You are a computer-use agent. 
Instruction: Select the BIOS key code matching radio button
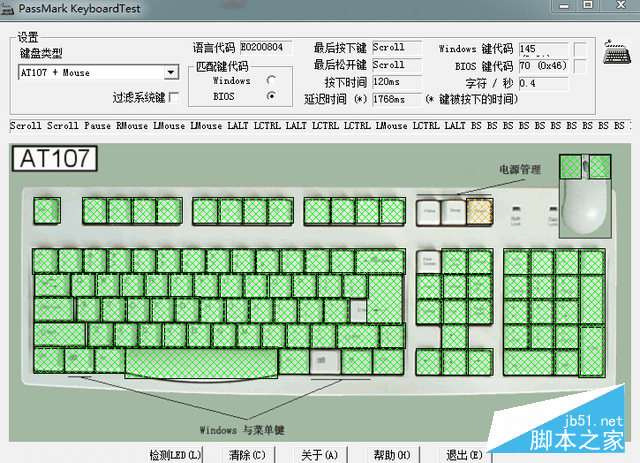pos(271,96)
